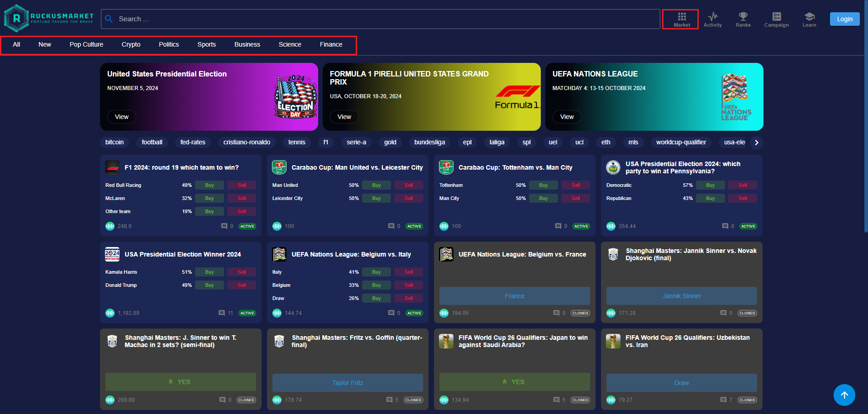This screenshot has height=414, width=868.
Task: Select the Crypto category tab
Action: coord(131,44)
